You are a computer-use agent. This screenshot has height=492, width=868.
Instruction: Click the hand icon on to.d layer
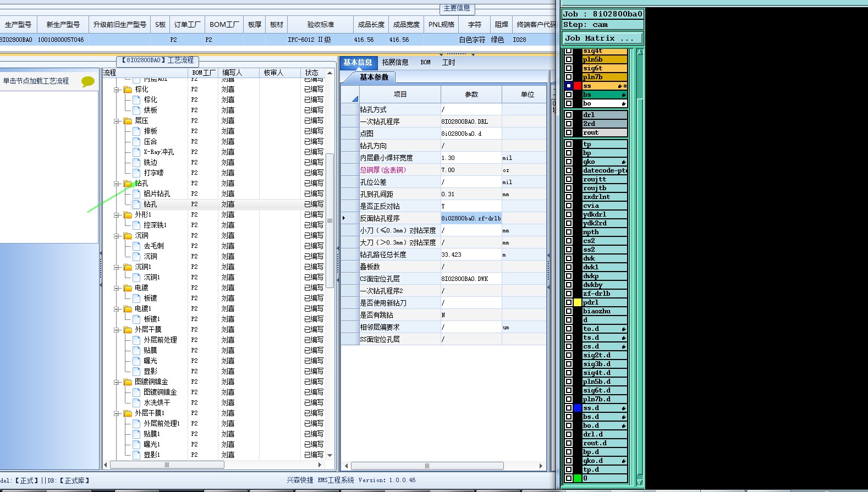click(624, 329)
